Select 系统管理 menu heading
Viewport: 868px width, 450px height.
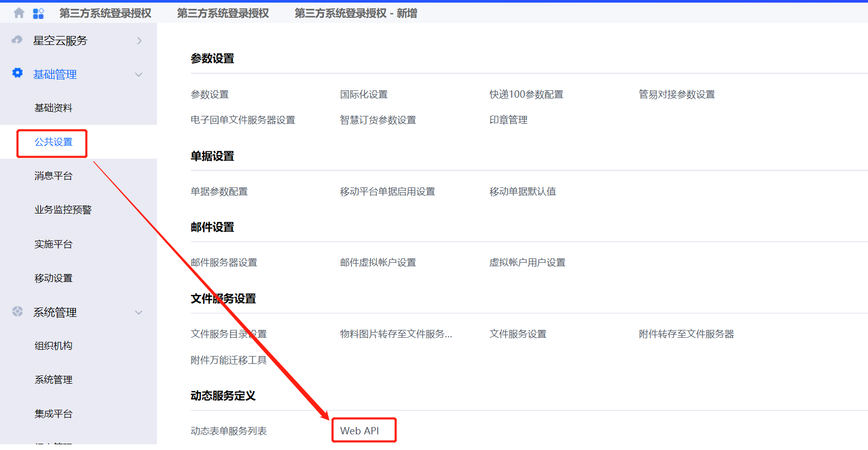55,313
